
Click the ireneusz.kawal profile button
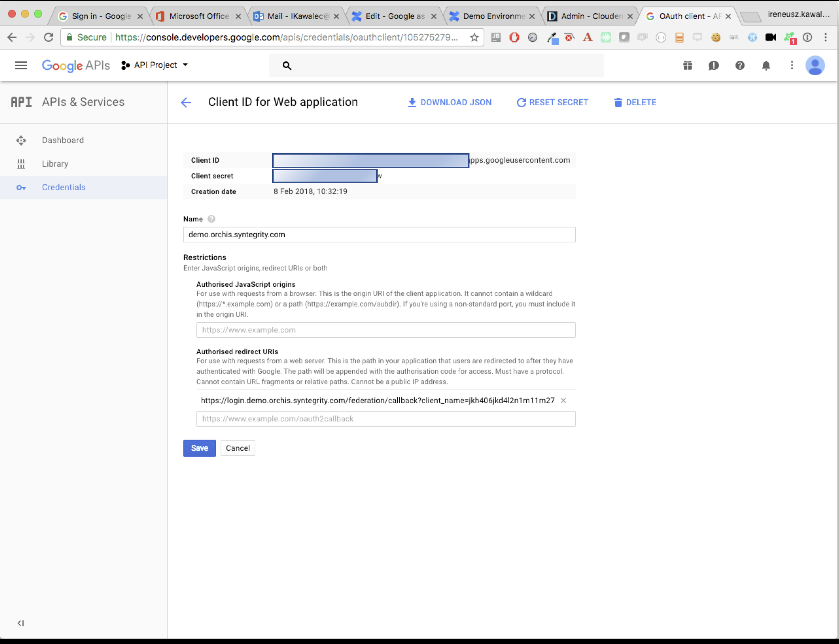[x=799, y=15]
